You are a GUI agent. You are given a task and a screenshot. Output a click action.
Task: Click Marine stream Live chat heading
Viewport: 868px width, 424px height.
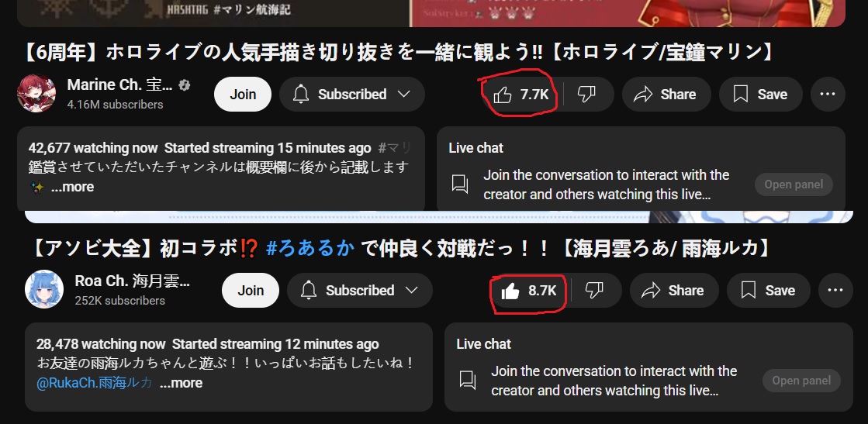pos(476,148)
